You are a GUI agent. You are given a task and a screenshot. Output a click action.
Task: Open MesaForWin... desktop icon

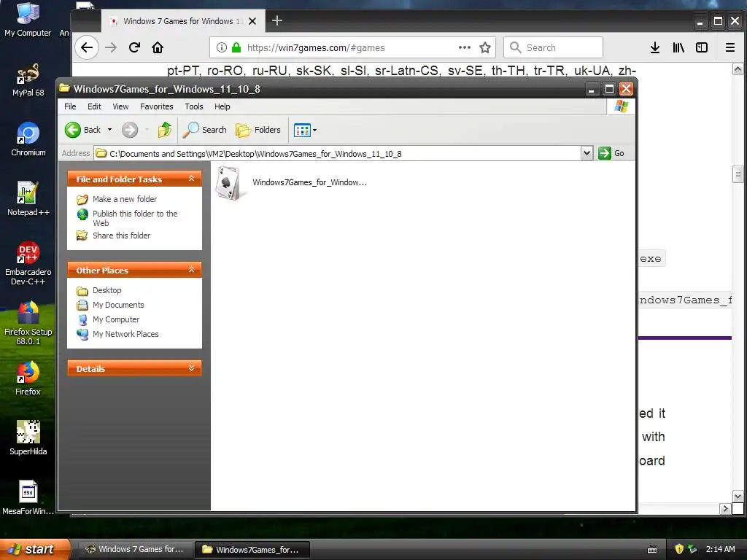point(28,497)
